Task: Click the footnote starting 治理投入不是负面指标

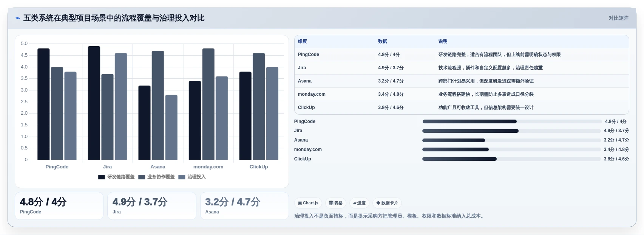Action: tap(390, 216)
